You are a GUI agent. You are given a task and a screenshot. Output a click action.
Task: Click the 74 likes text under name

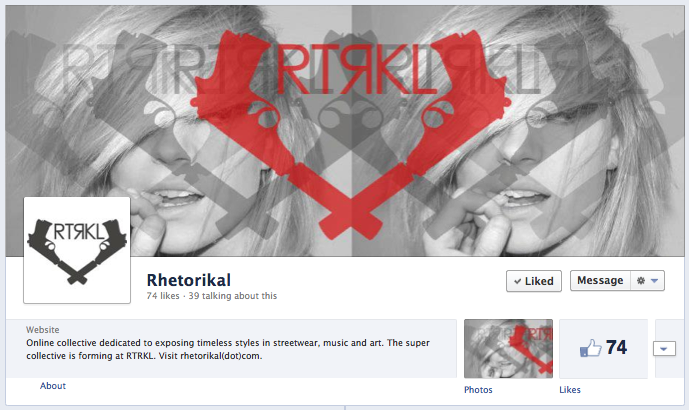click(x=163, y=296)
